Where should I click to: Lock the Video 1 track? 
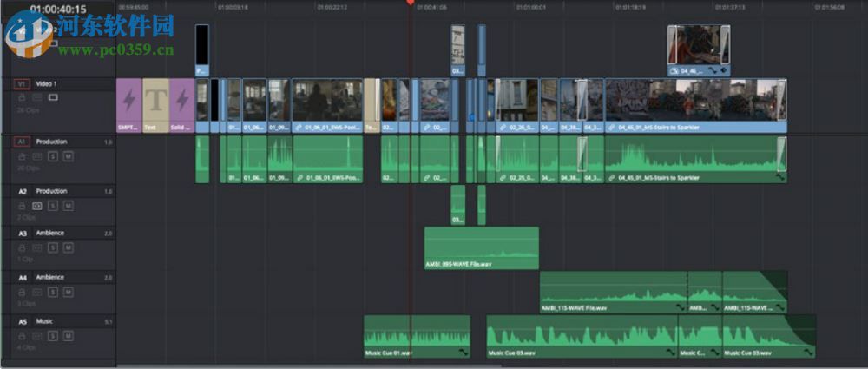tap(23, 97)
